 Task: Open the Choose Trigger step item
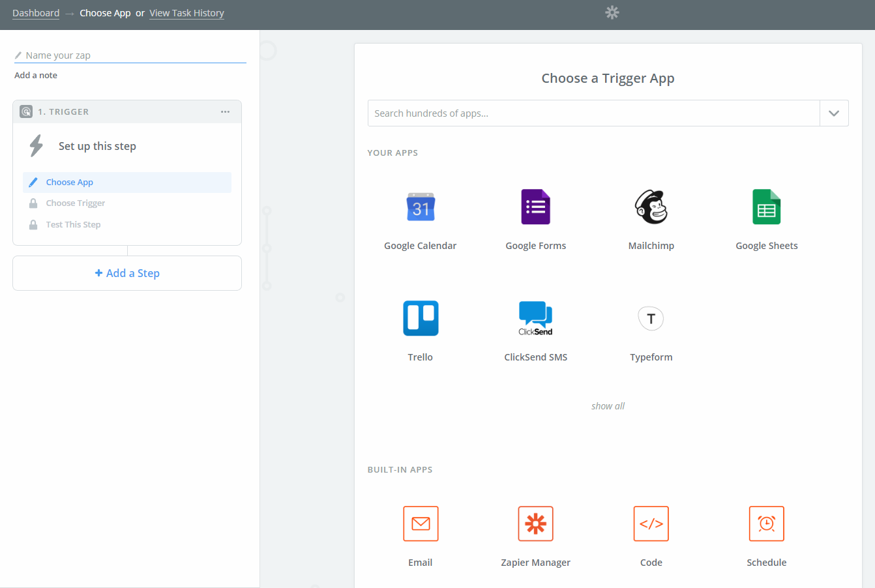[76, 203]
